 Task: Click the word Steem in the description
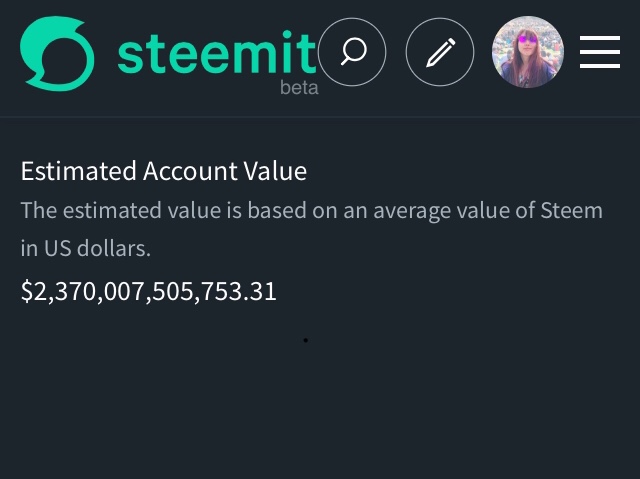pyautogui.click(x=571, y=211)
